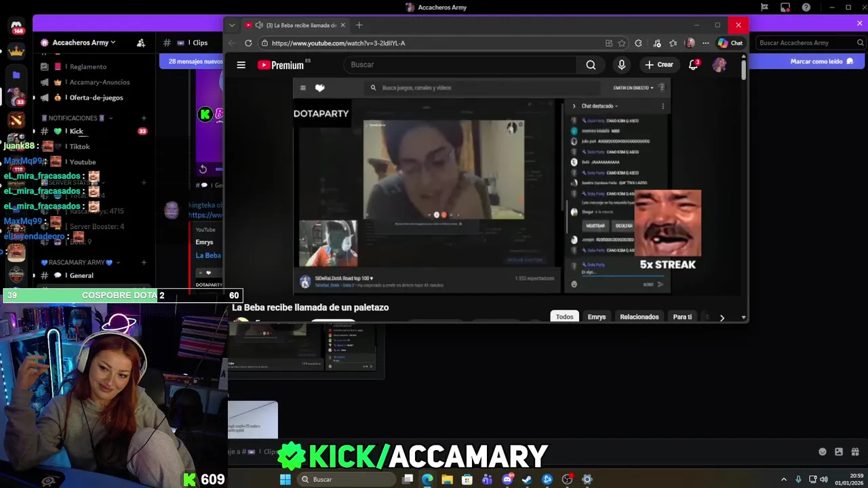Open the crown server icon in Discord
Viewport: 868px width, 488px height.
(x=16, y=51)
